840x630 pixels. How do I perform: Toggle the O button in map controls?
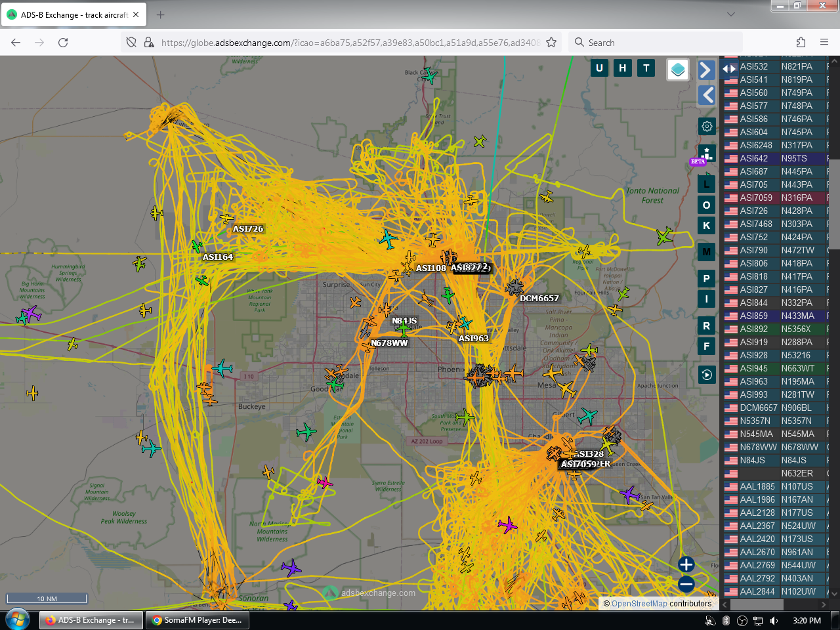(707, 205)
